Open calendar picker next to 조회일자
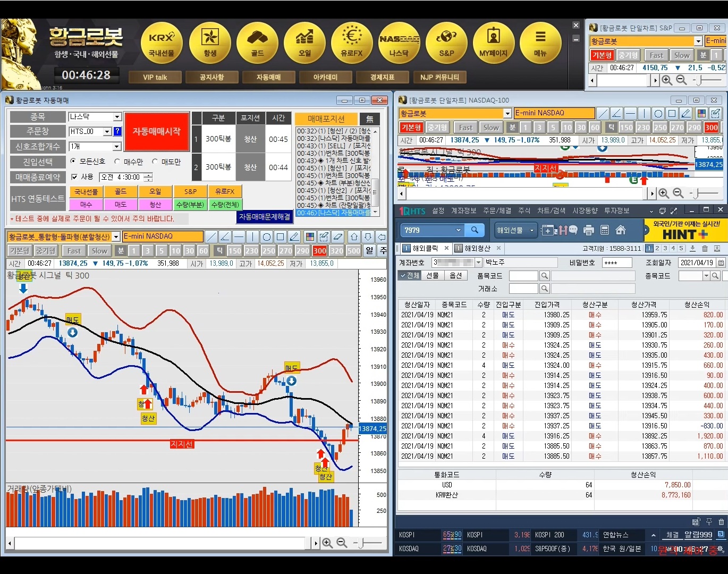The height and width of the screenshot is (574, 728). click(721, 263)
